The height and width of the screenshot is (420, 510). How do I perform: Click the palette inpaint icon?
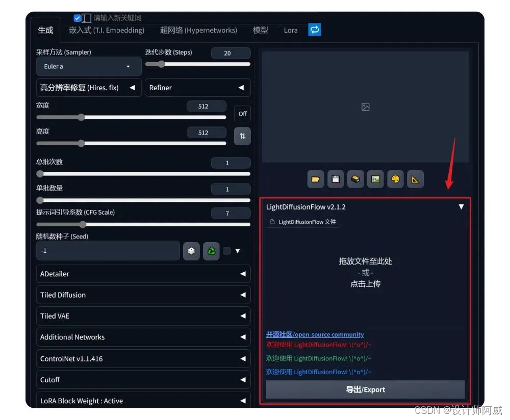[x=395, y=179]
